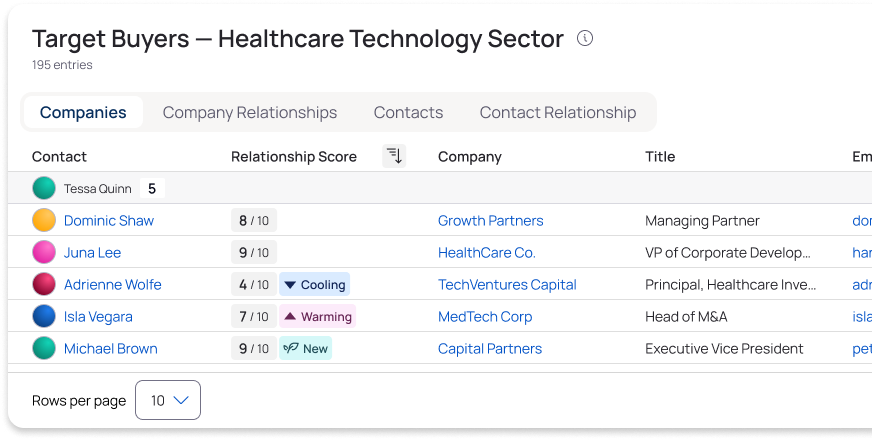872x440 pixels.
Task: Click the New status badge
Action: coord(306,348)
